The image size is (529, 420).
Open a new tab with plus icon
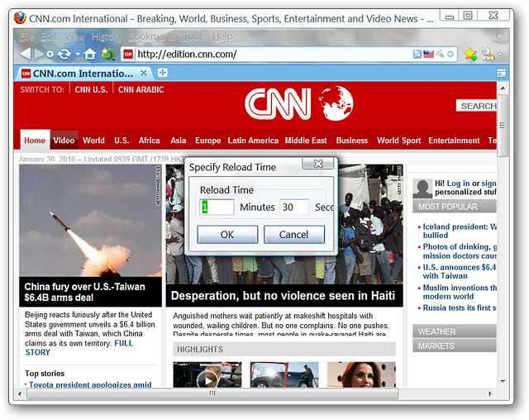coord(163,73)
